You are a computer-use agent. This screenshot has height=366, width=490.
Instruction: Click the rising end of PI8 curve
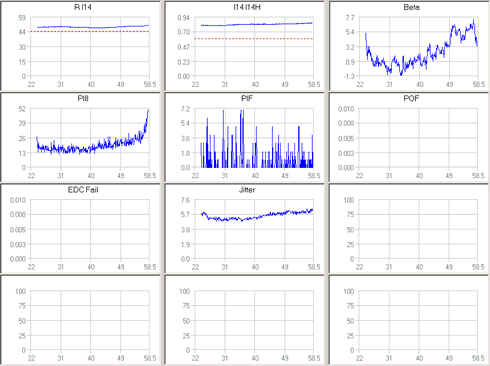(x=146, y=120)
